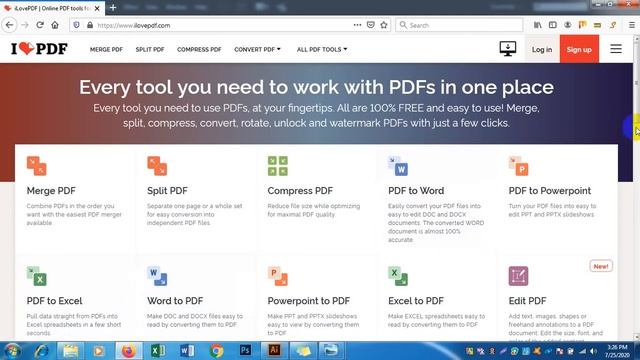Open the Firefox Library icon
Screen dimensions: 640x360
(538, 25)
